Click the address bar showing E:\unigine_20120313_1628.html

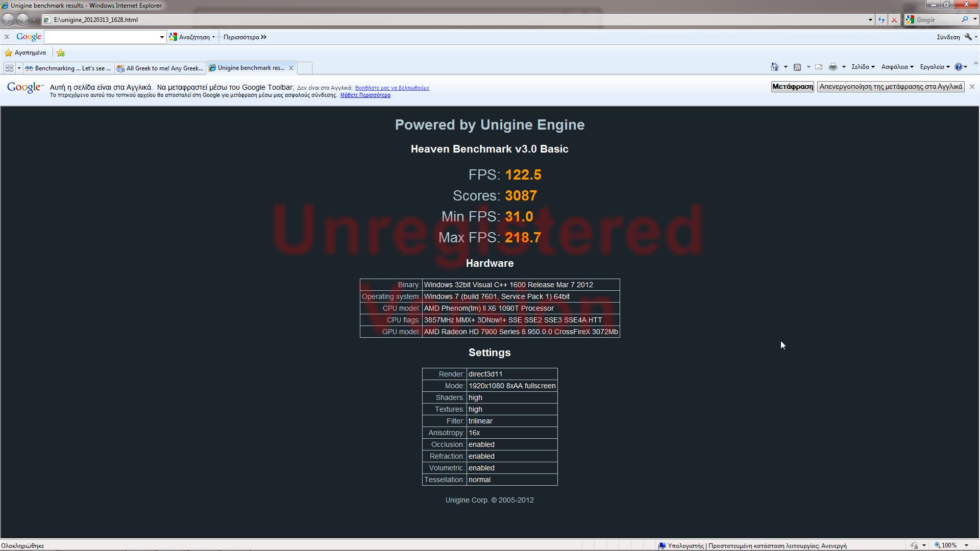point(454,20)
